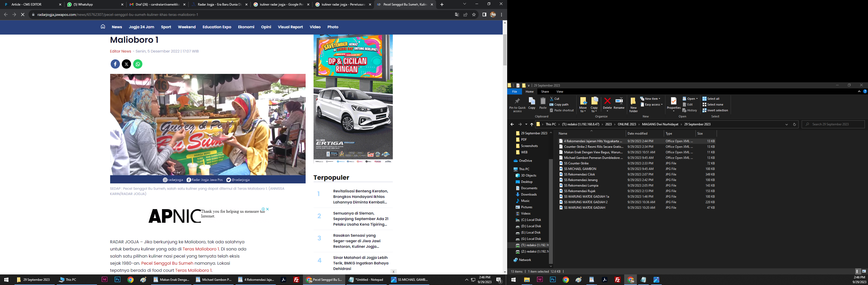Select the Downloads folder in navigation pane
The image size is (868, 285).
point(528,194)
